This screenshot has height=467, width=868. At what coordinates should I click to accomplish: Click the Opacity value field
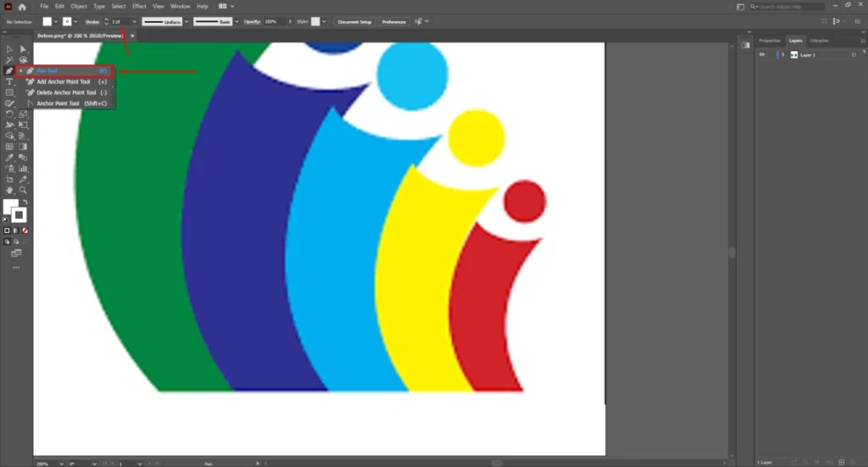(274, 21)
